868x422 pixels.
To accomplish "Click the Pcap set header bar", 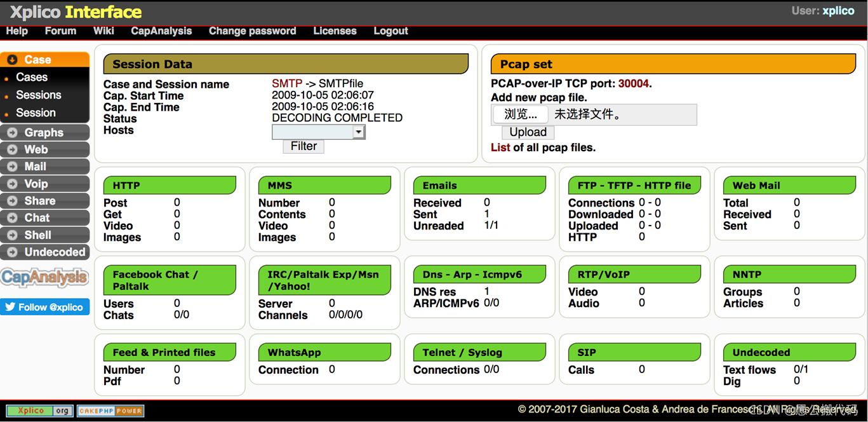I will [673, 64].
